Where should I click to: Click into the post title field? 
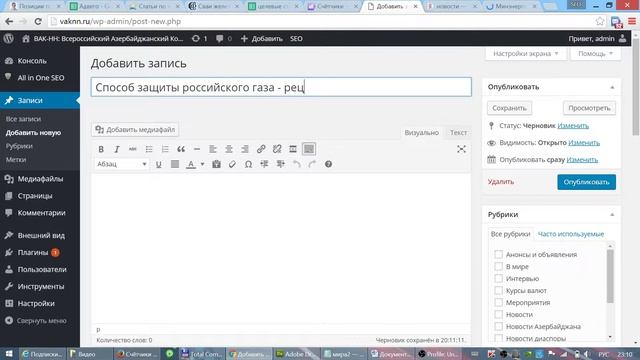(x=281, y=87)
